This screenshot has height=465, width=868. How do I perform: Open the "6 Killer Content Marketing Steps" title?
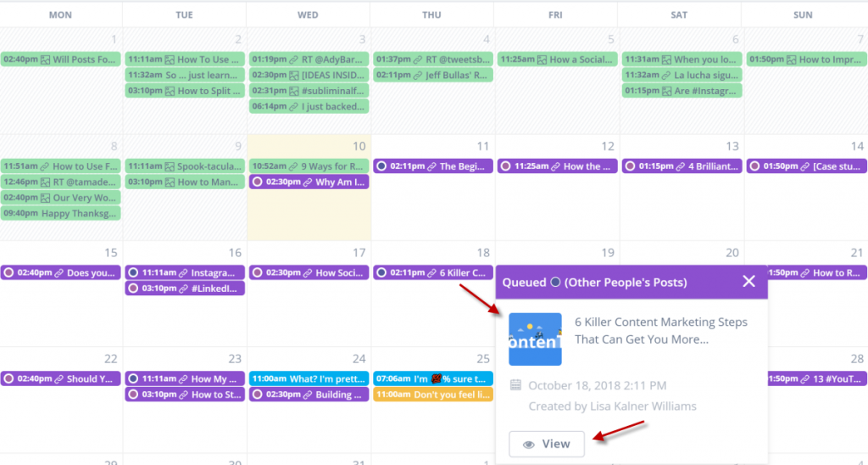click(x=660, y=330)
